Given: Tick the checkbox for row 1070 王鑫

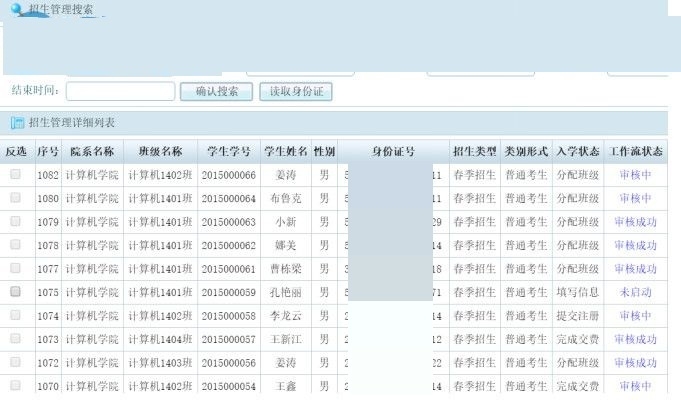Looking at the screenshot, I should pos(16,385).
